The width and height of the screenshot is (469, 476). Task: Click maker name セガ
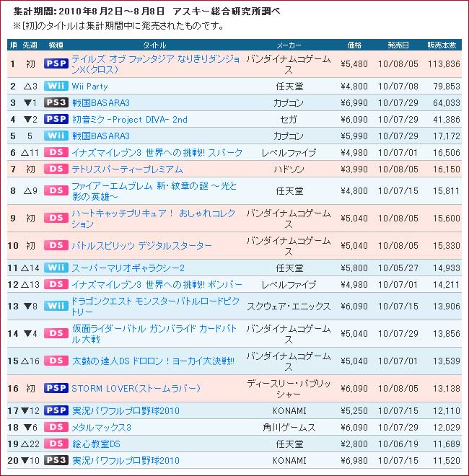coord(289,120)
